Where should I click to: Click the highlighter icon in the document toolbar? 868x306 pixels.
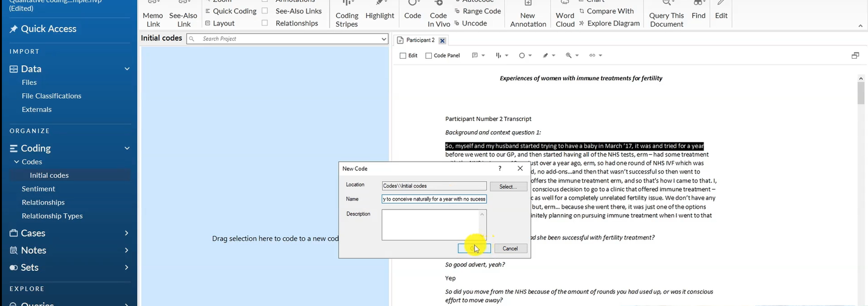point(546,55)
